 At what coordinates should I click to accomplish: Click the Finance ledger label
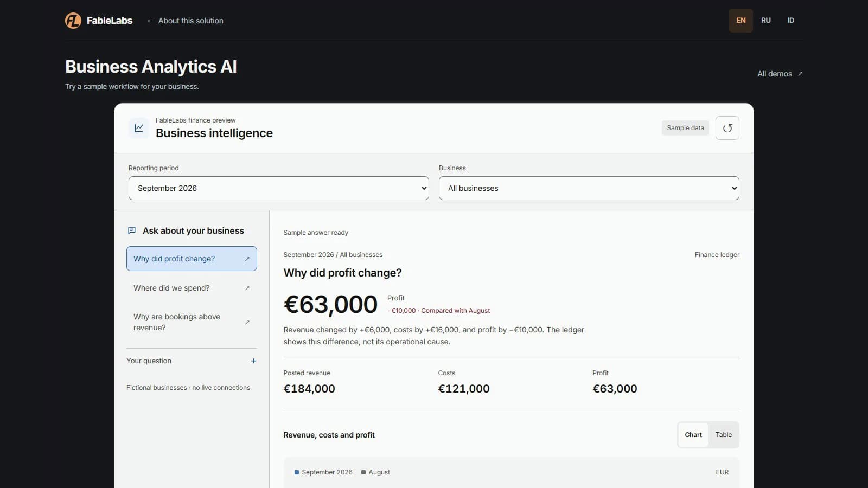point(717,255)
